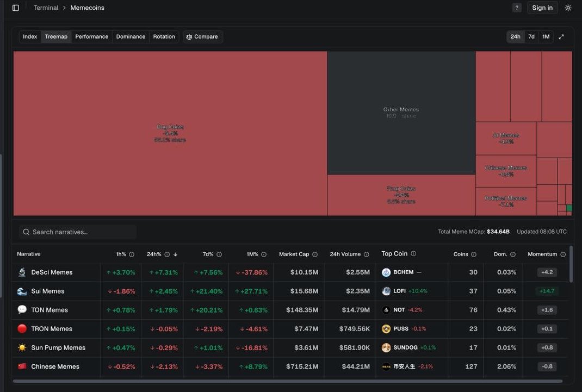Click the Sun Pump Memes sun icon
This screenshot has height=392, width=582.
click(x=22, y=347)
